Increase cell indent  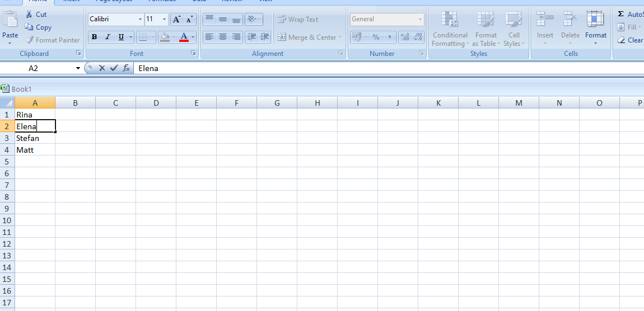coord(265,37)
